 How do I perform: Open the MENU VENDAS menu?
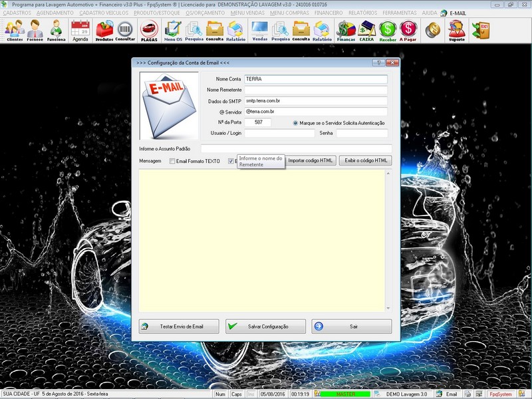point(247,13)
